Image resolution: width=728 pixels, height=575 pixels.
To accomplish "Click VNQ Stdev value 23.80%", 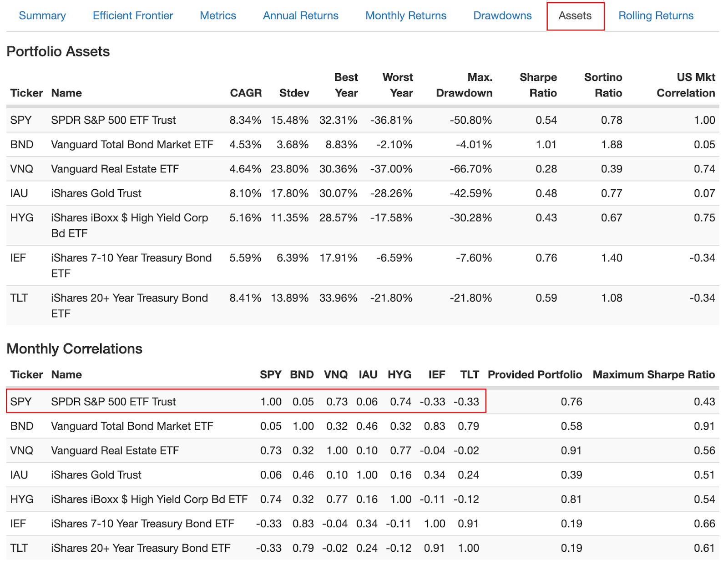I will pos(289,169).
